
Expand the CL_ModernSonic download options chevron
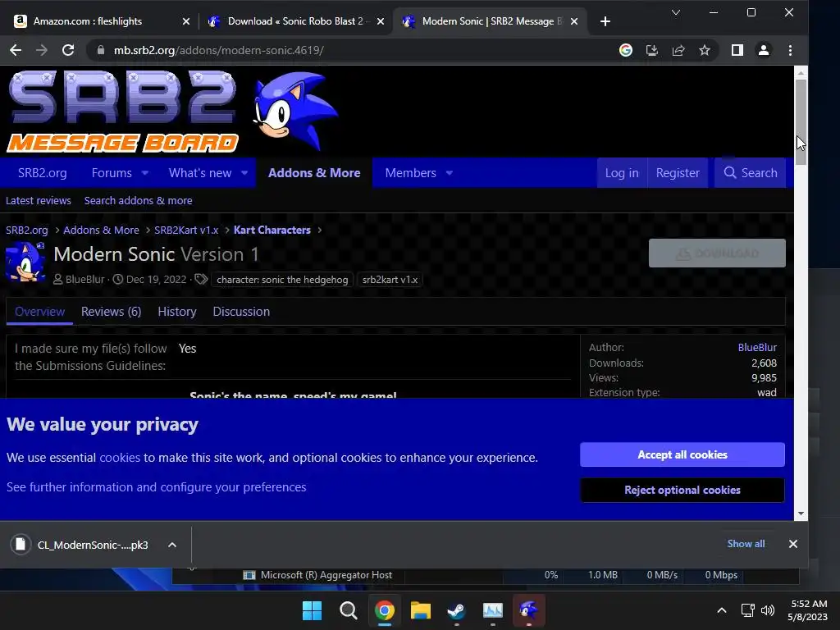(172, 545)
